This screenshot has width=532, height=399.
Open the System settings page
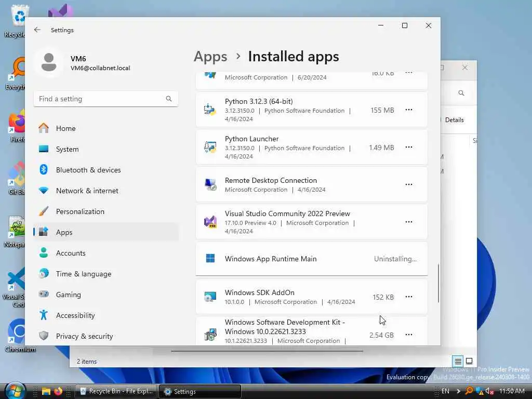point(106,149)
